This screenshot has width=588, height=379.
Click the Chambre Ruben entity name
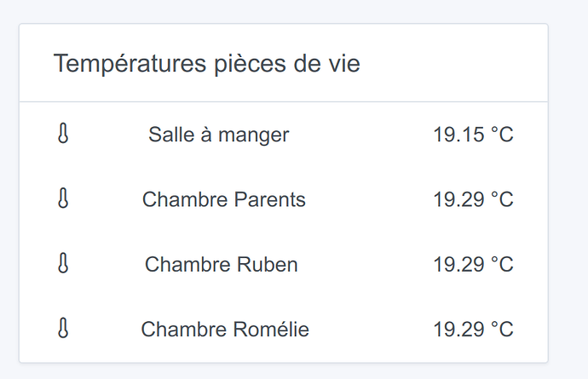pos(222,264)
